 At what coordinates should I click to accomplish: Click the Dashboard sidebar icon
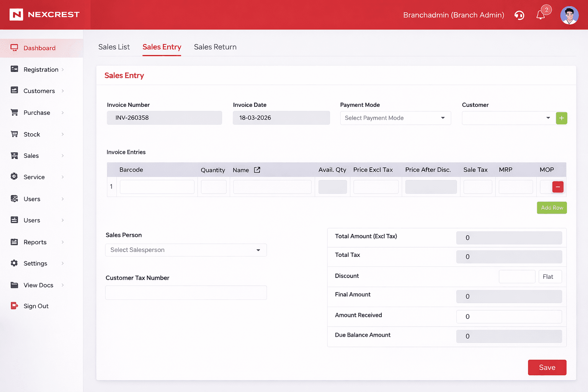pyautogui.click(x=14, y=47)
